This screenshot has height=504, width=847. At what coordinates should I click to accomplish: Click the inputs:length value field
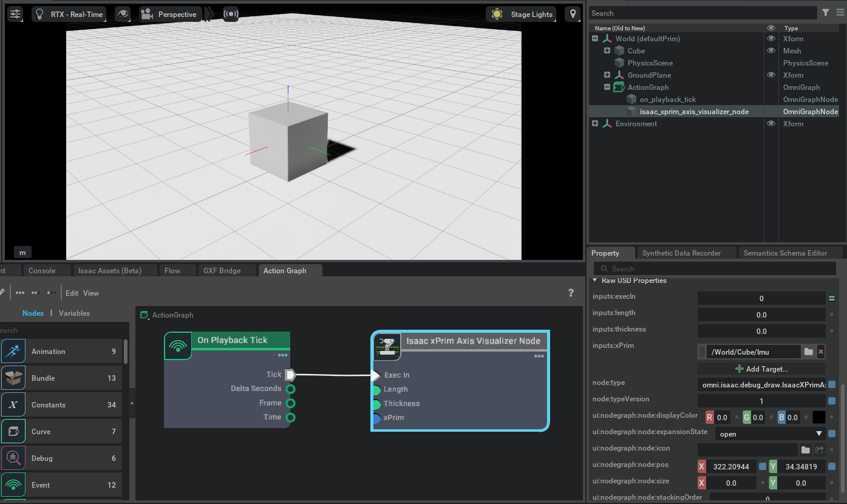coord(761,315)
